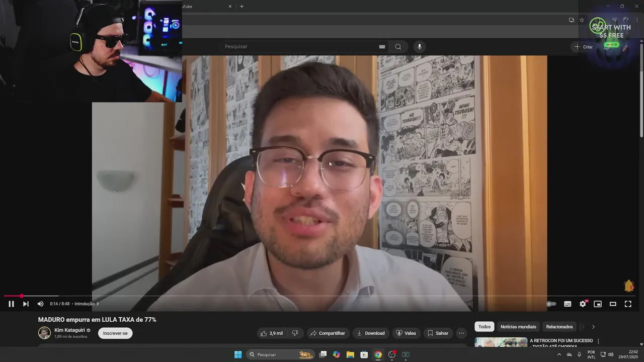Mute the video volume
Screen dimensions: 644x362
click(40, 304)
